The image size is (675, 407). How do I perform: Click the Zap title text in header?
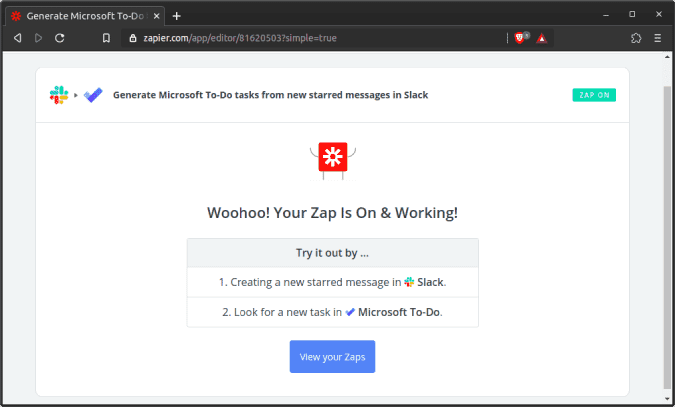pos(270,95)
